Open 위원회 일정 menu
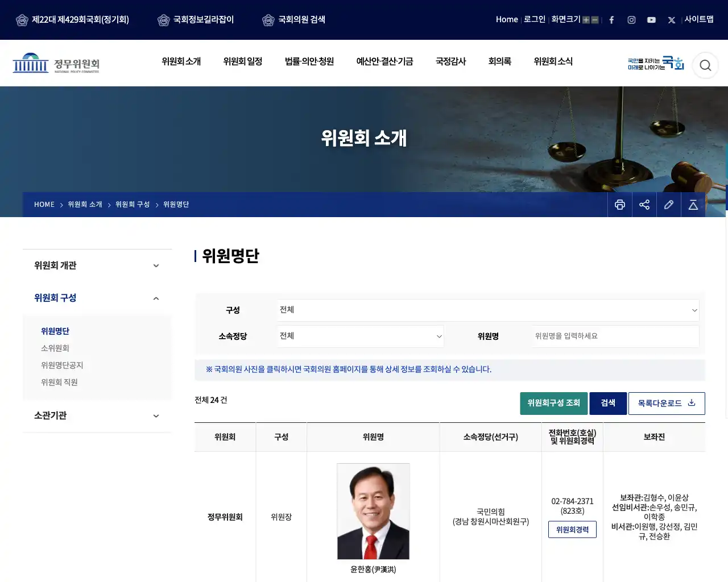The width and height of the screenshot is (728, 582). [x=243, y=61]
